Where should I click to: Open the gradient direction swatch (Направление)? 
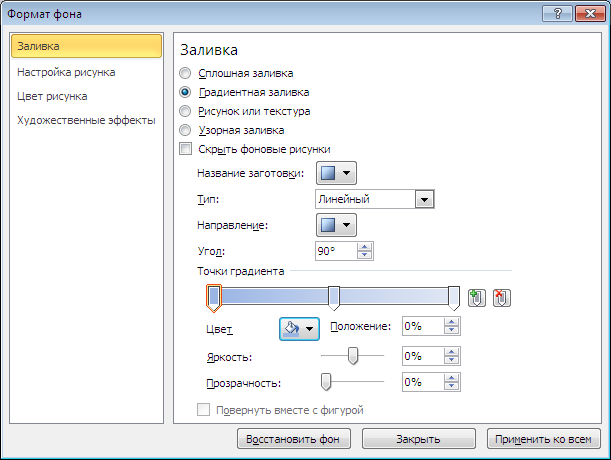click(x=336, y=225)
